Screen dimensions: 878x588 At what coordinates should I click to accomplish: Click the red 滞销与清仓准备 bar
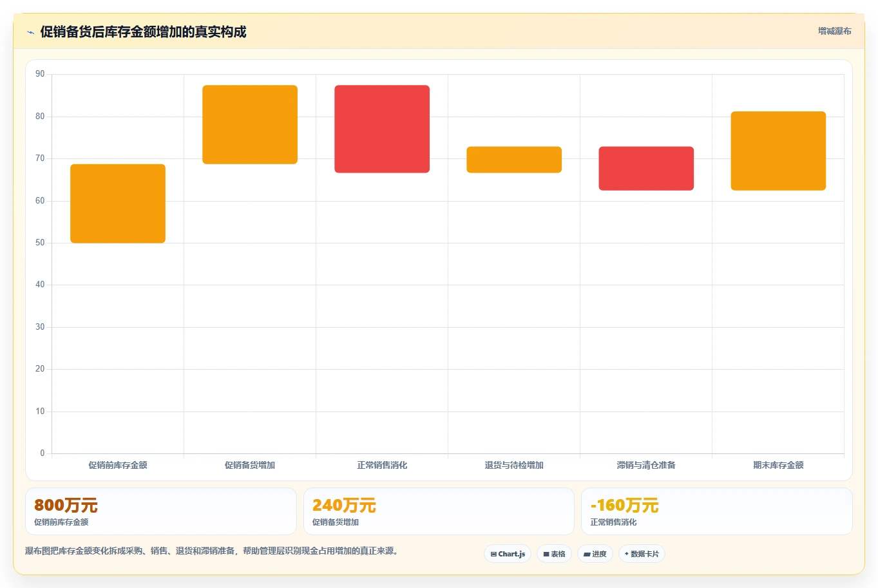point(646,168)
